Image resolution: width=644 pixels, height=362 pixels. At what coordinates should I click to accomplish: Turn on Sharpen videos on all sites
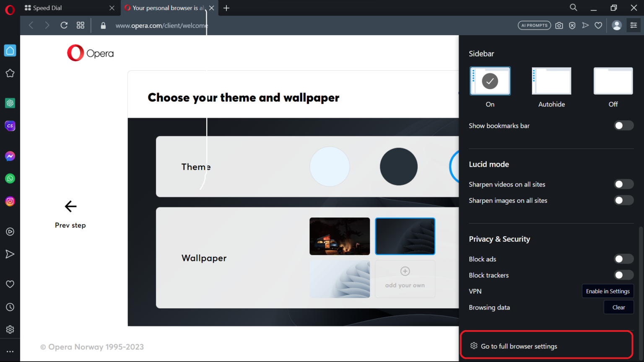tap(624, 184)
